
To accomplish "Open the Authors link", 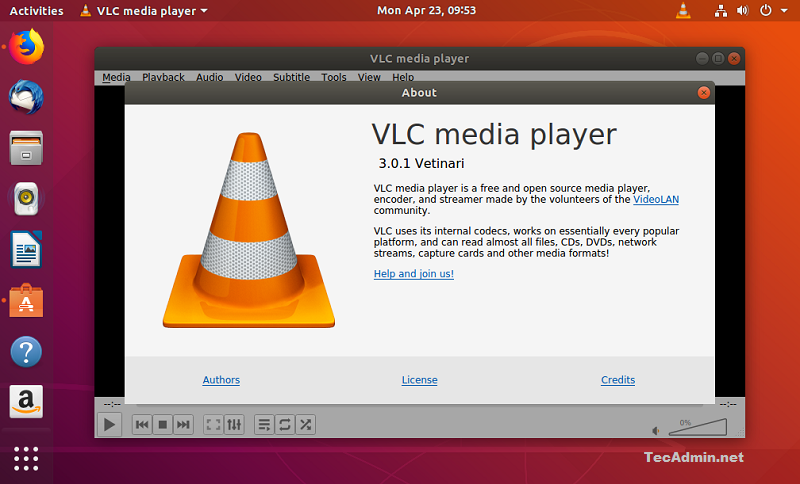I will (x=221, y=380).
